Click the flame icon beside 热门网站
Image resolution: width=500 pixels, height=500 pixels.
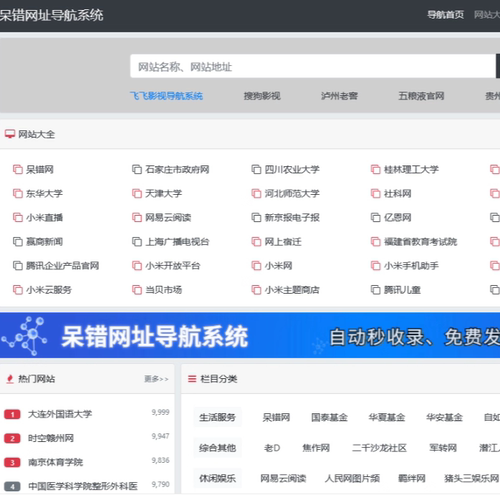(10, 379)
